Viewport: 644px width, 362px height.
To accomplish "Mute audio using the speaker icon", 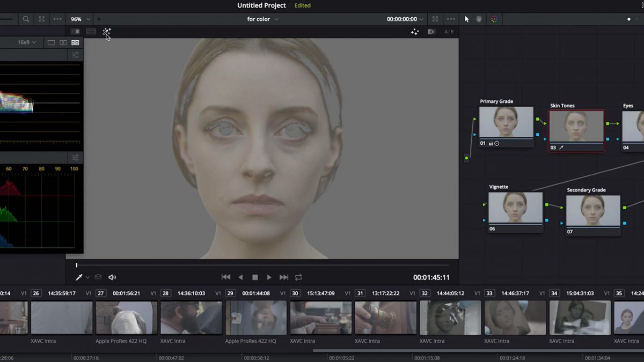I will (112, 277).
